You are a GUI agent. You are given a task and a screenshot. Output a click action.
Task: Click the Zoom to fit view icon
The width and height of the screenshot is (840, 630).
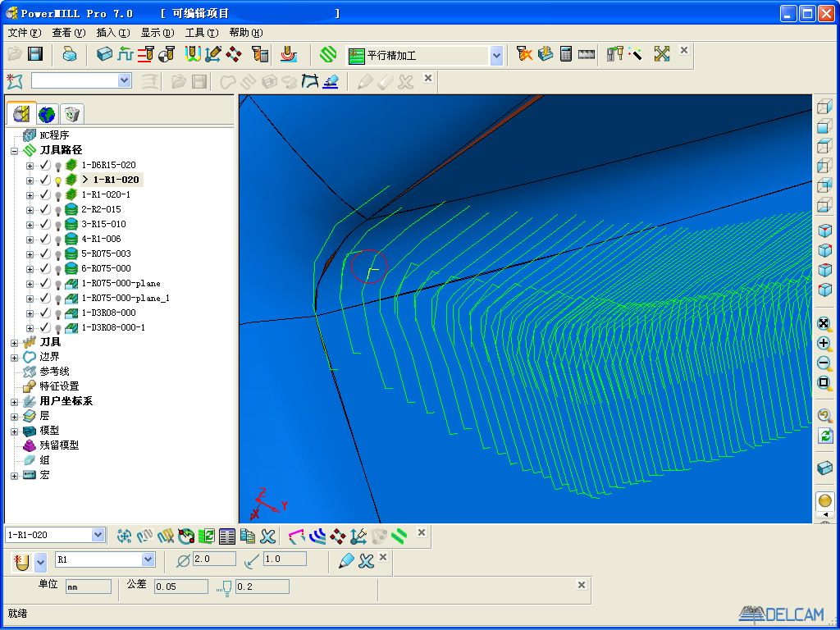point(824,324)
